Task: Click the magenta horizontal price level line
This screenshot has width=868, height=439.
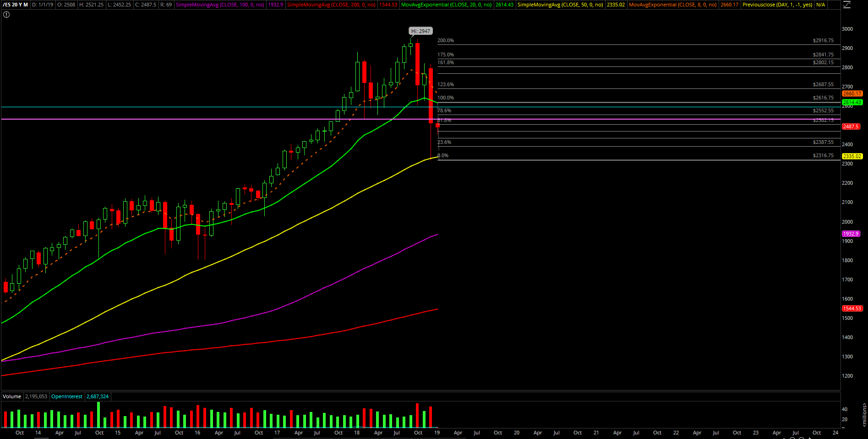Action: (x=420, y=119)
